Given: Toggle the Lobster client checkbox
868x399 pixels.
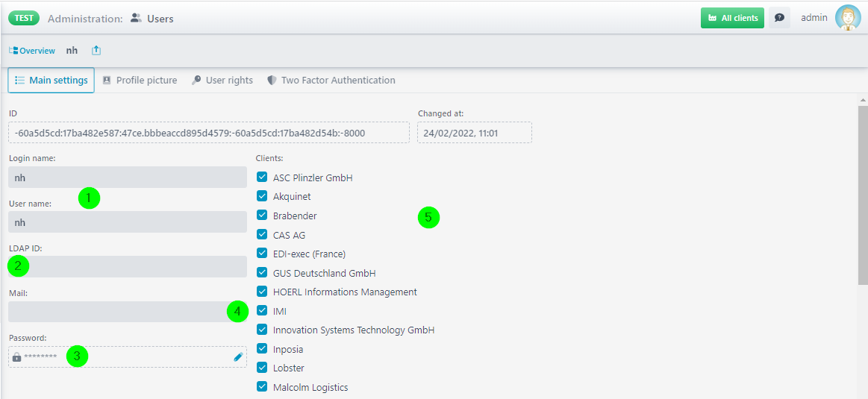Looking at the screenshot, I should point(263,368).
